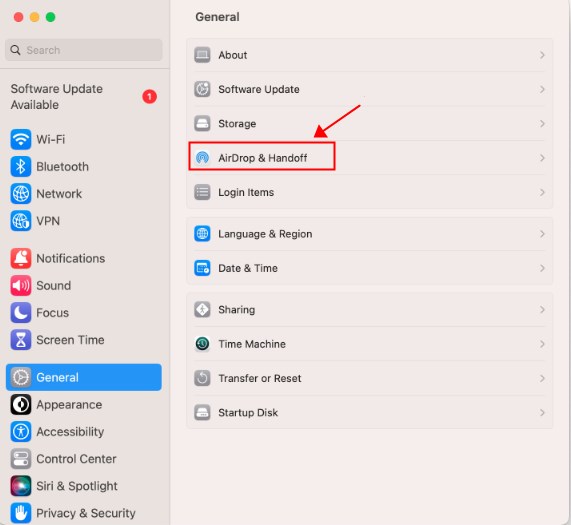Image resolution: width=571 pixels, height=525 pixels.
Task: Select Focus sidebar label
Action: tap(52, 313)
